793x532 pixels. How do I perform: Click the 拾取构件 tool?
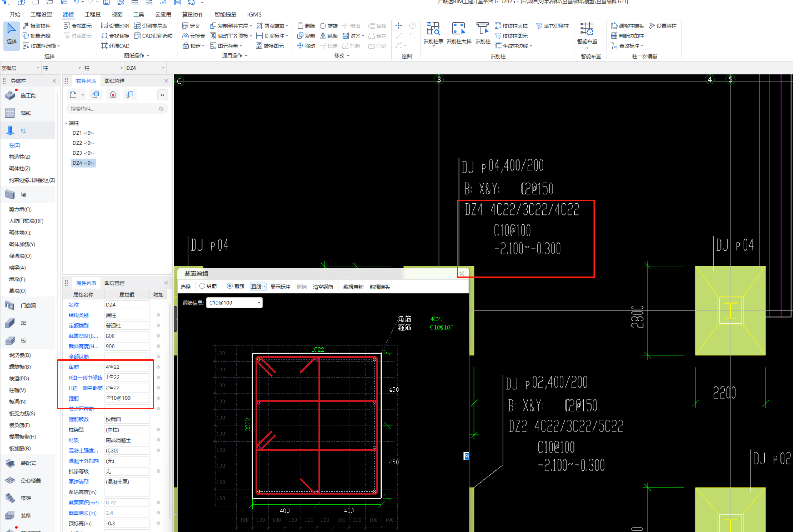37,26
